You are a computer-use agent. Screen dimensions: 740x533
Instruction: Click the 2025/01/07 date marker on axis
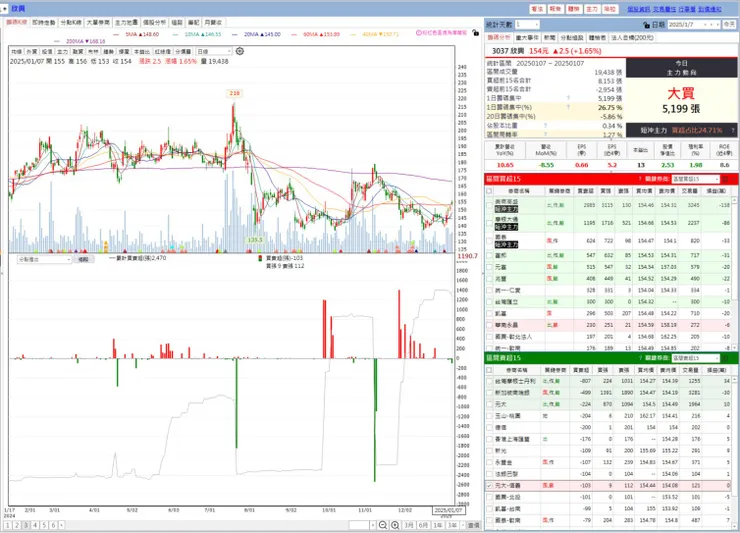(x=448, y=510)
